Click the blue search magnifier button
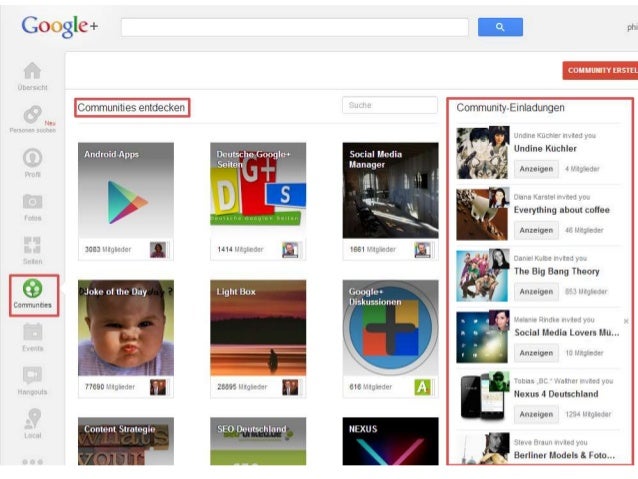The height and width of the screenshot is (479, 638). tap(500, 27)
